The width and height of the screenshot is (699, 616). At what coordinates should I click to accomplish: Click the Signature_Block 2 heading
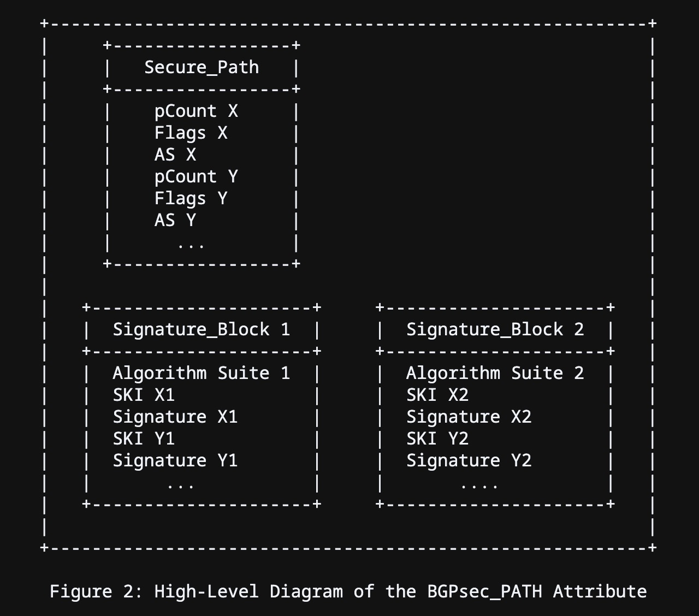(495, 330)
